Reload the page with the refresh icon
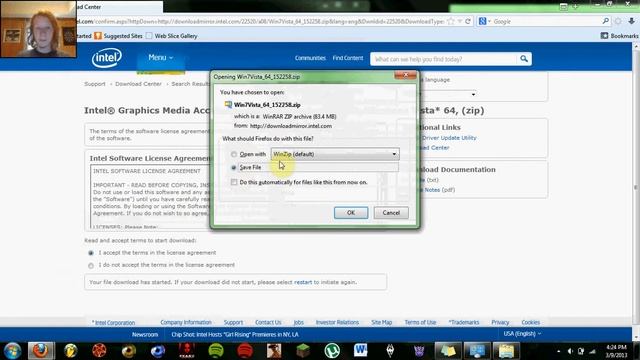640x360 pixels. 468,21
